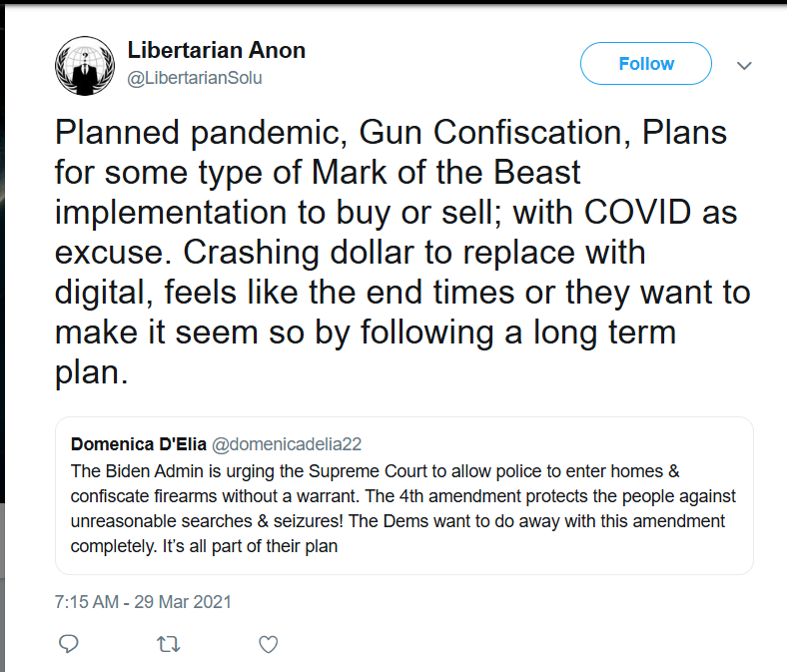
Task: Open the quoted tweet by Domenica D'Elia
Action: pyautogui.click(x=404, y=496)
